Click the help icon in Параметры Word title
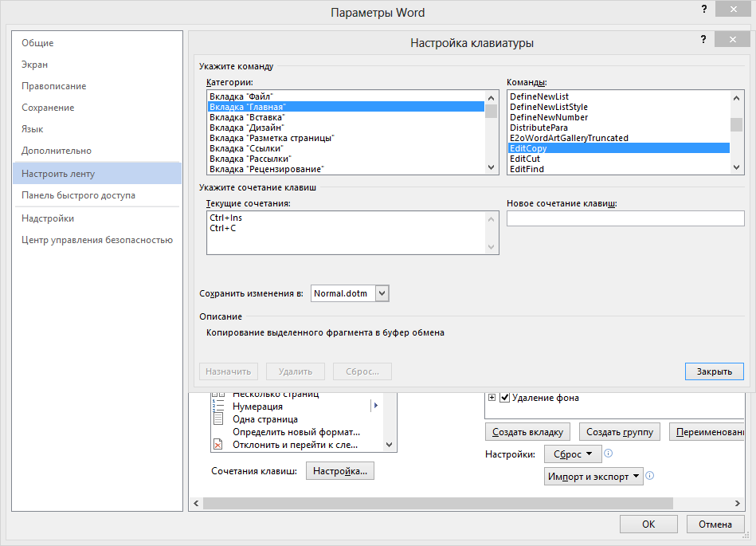This screenshot has height=546, width=756. (x=704, y=9)
